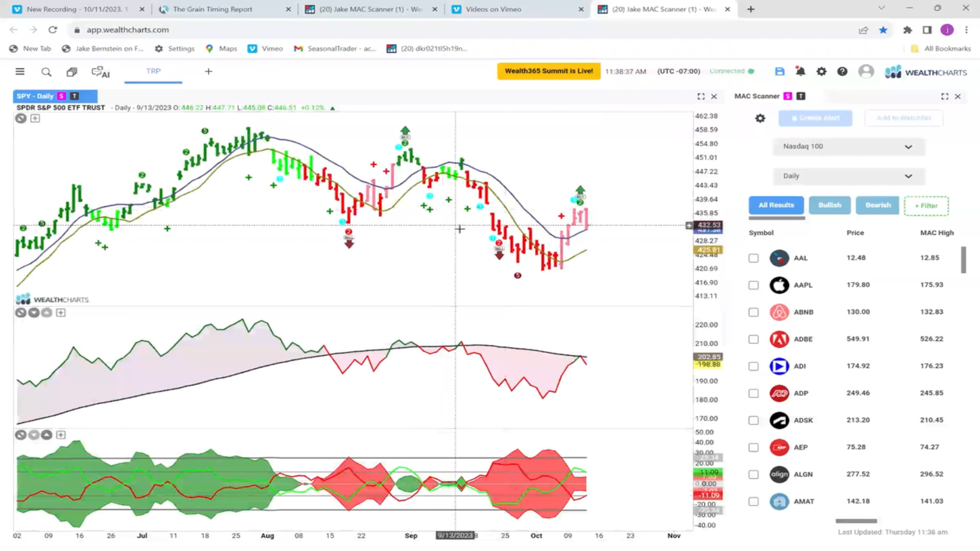Check the ADP row checkbox

coord(753,393)
